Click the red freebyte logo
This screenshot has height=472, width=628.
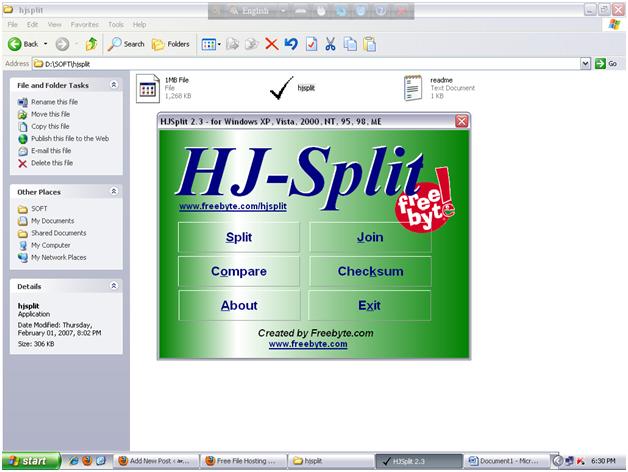[425, 202]
